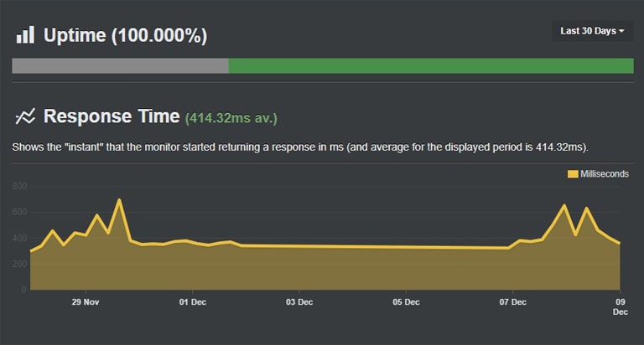Click the caret arrow beside Last 30 Days
The height and width of the screenshot is (345, 644).
coord(621,31)
